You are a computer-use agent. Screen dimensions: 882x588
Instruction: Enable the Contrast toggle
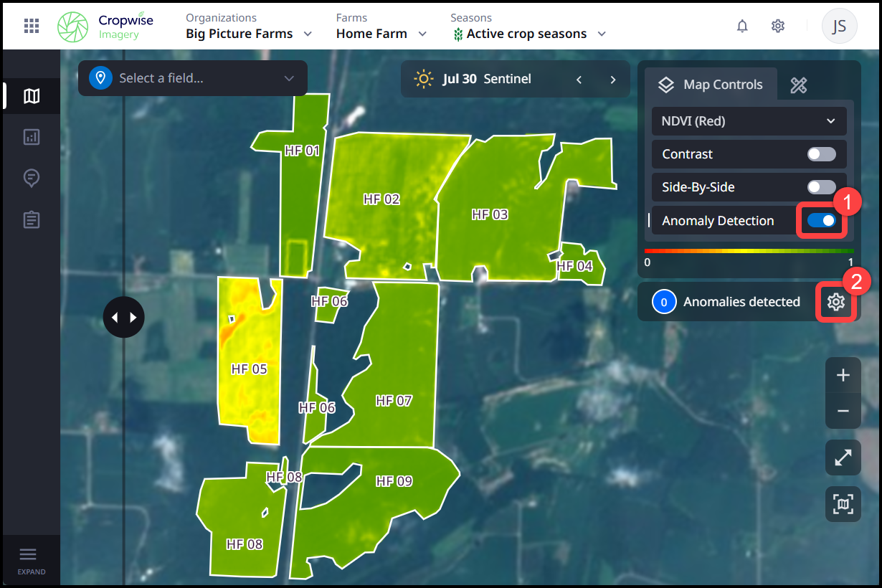(x=821, y=154)
